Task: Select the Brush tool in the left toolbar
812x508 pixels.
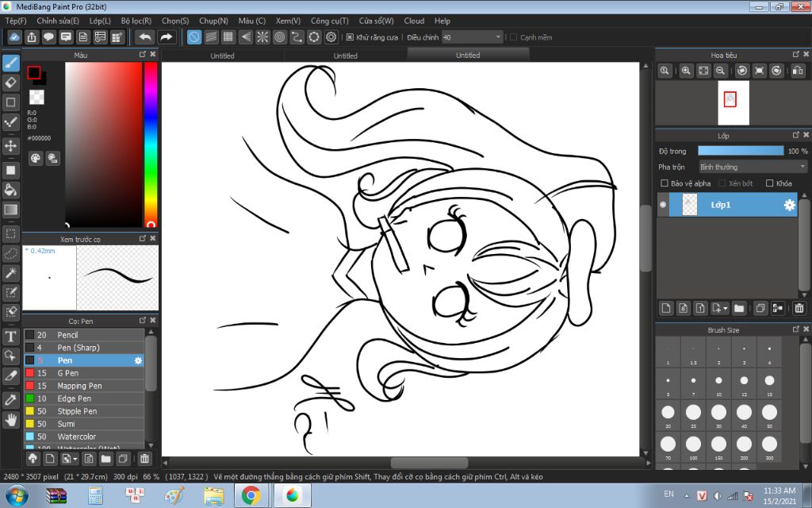Action: point(11,63)
